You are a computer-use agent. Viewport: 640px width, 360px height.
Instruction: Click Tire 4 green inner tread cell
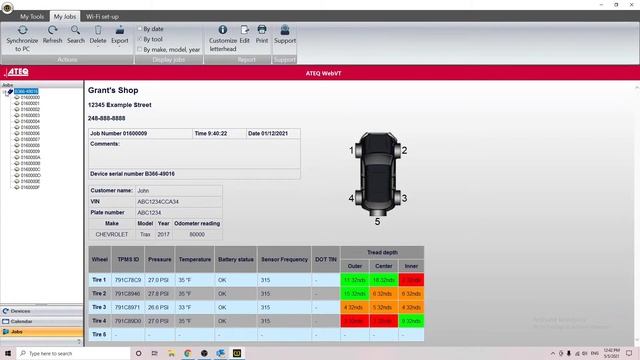[411, 321]
